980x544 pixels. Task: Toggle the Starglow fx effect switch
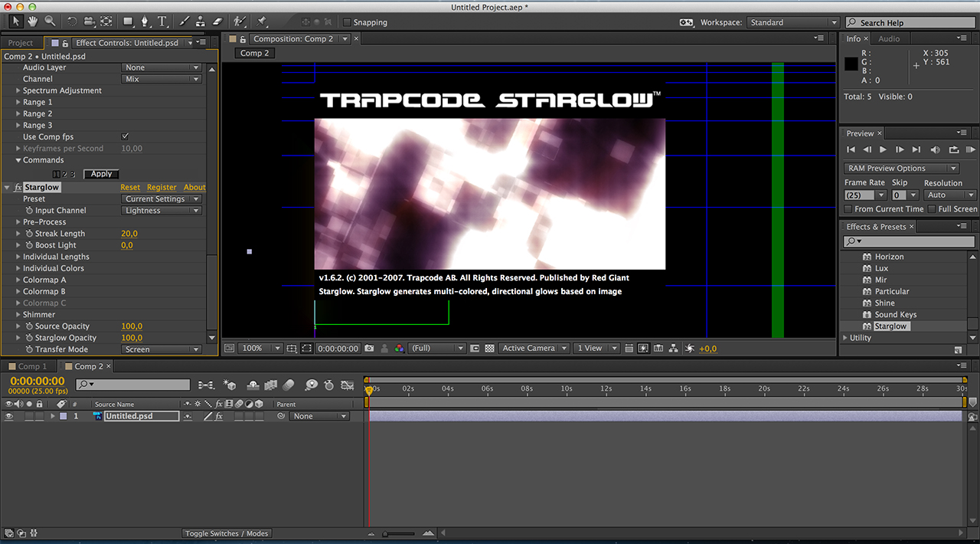tap(18, 187)
